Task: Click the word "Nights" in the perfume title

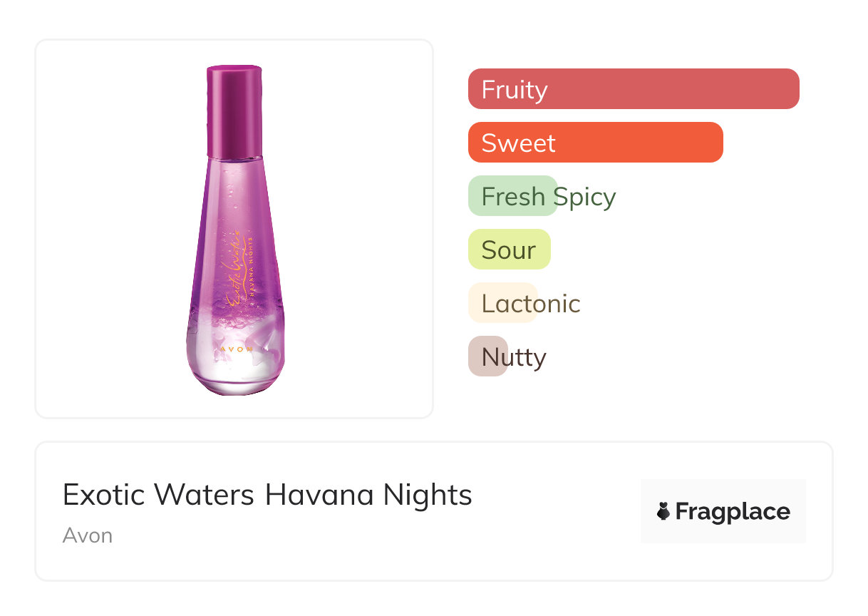Action: pos(428,495)
